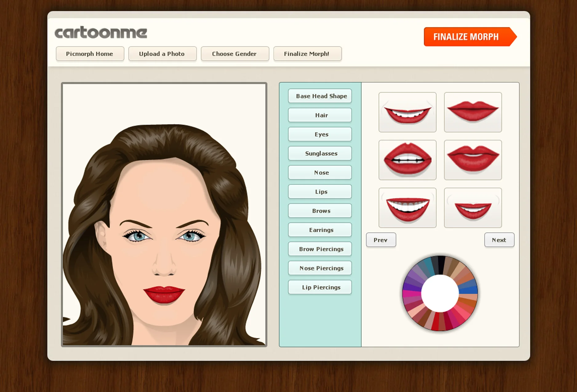The width and height of the screenshot is (577, 392).
Task: Open the Sunglasses options
Action: [x=320, y=153]
